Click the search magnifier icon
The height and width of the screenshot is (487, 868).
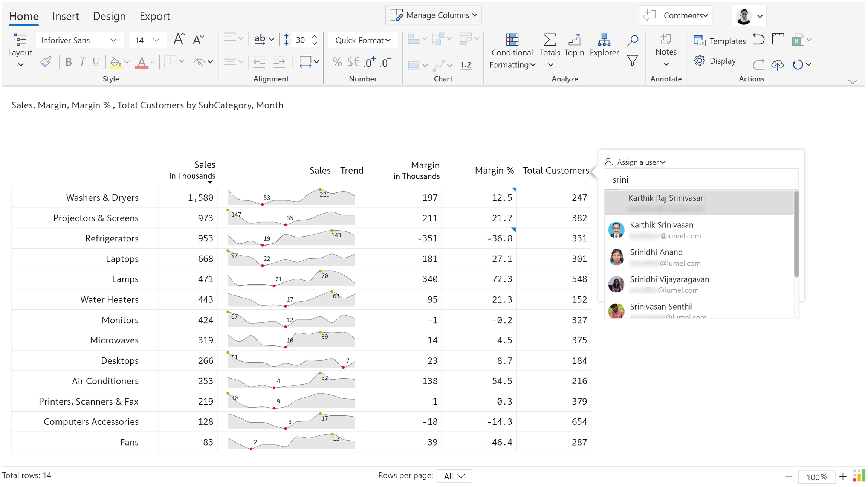point(633,40)
